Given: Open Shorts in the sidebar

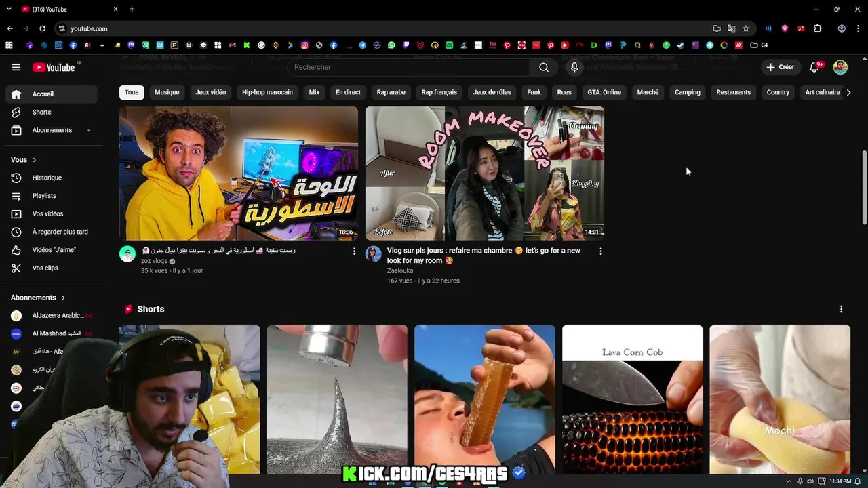Looking at the screenshot, I should pyautogui.click(x=52, y=112).
